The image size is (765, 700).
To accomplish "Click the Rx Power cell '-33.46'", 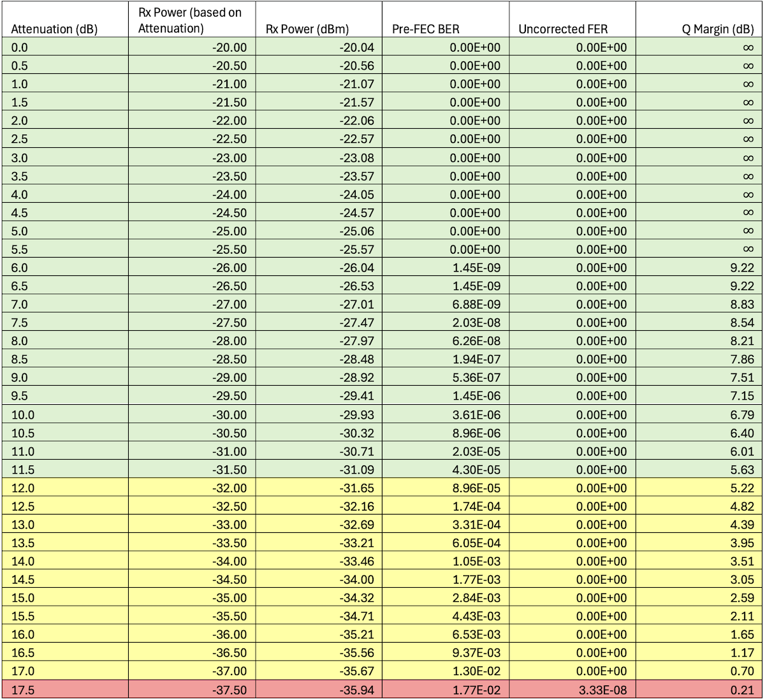I will pyautogui.click(x=319, y=562).
